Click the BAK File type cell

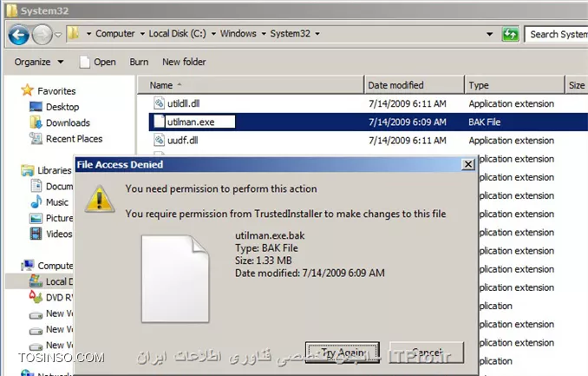tap(485, 122)
